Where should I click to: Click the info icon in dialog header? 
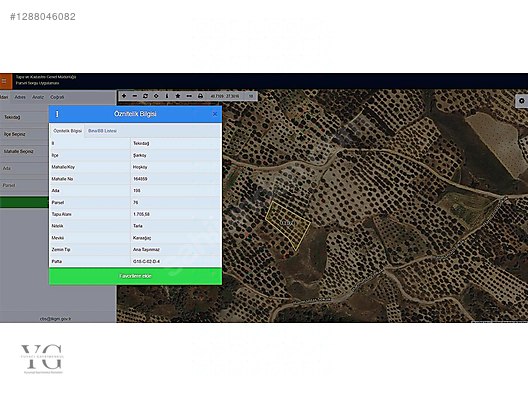(x=57, y=114)
